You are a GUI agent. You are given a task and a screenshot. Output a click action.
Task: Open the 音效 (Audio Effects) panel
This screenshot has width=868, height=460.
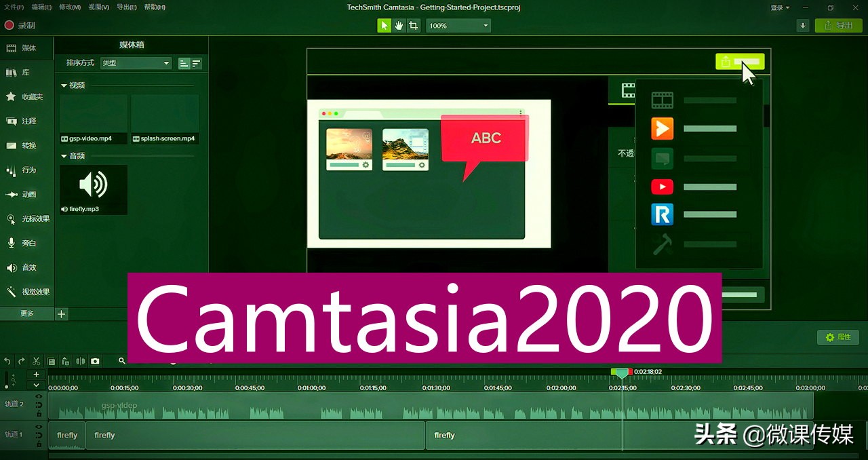click(x=27, y=268)
